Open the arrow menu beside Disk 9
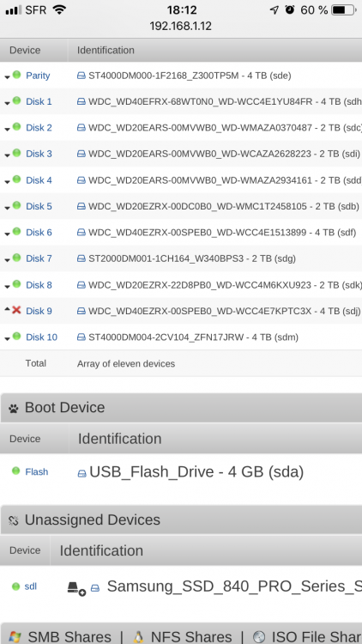This screenshot has width=362, height=644. pyautogui.click(x=7, y=309)
